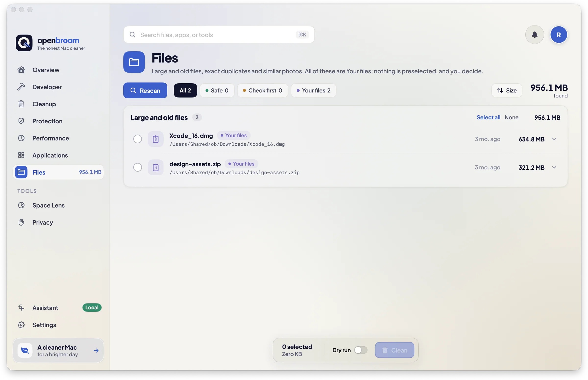Screen dimensions: 588x380
Task: Click the 321.2 MB size value
Action: [x=531, y=167]
